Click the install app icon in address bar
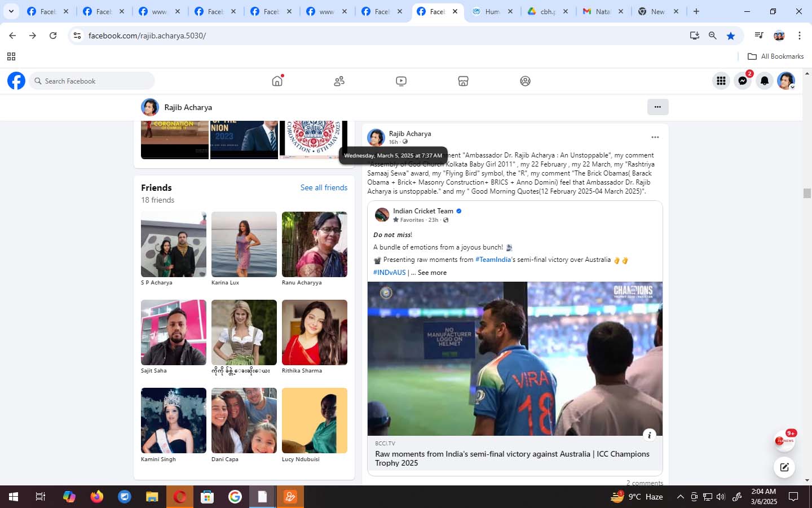 coord(695,36)
